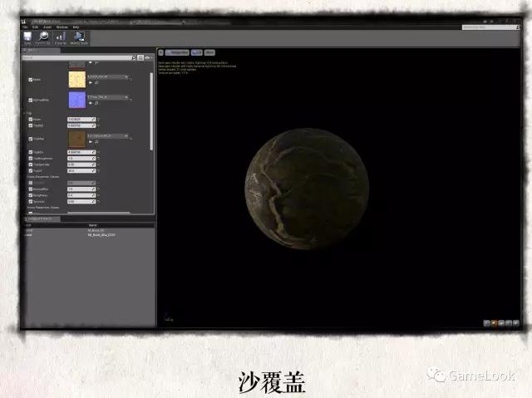Use selected asset arrow under Mask texture
532x398 pixels.
coord(91,82)
